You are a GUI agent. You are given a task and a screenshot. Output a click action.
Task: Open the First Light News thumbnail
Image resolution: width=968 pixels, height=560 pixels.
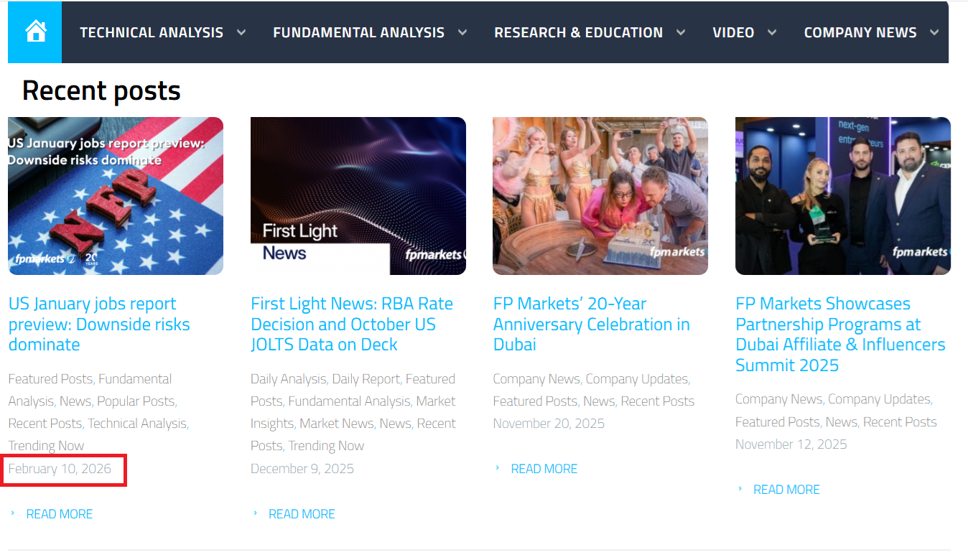(x=358, y=196)
